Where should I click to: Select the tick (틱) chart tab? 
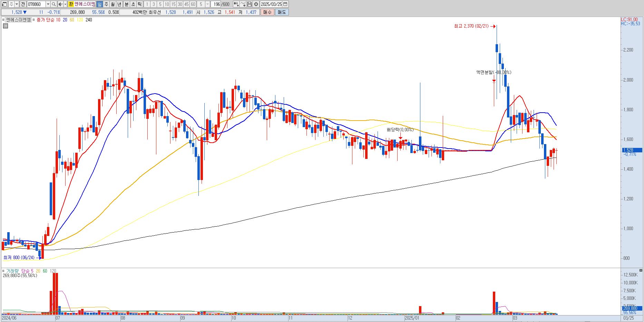pos(139,4)
